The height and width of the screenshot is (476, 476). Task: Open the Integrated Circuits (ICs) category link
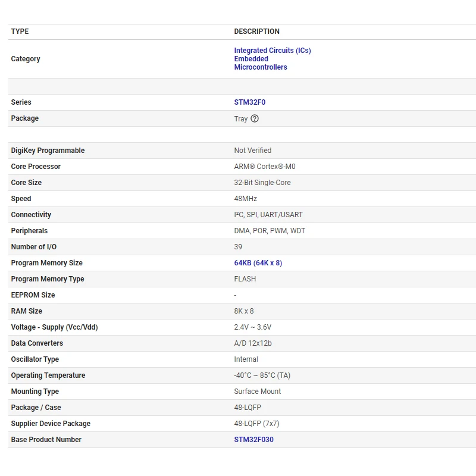pos(272,50)
